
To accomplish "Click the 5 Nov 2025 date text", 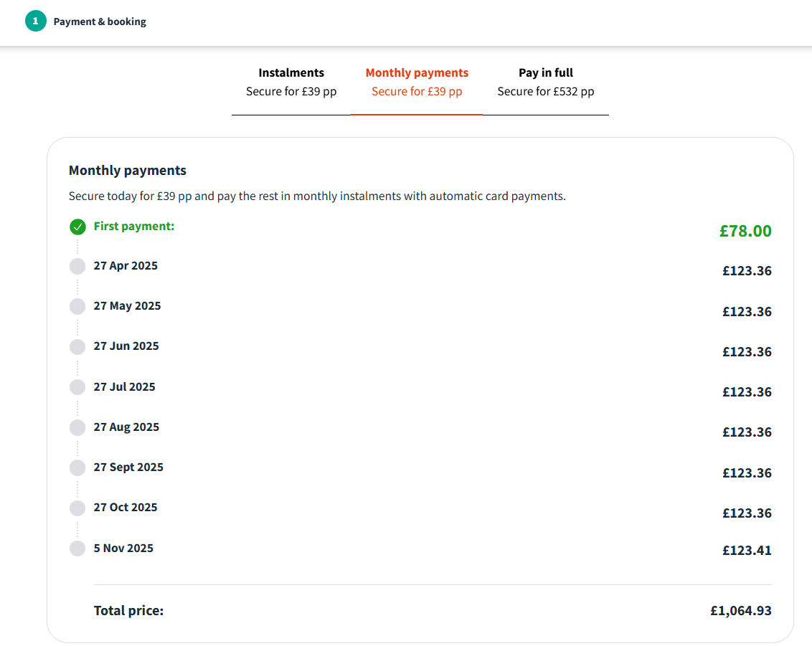I will click(x=123, y=548).
